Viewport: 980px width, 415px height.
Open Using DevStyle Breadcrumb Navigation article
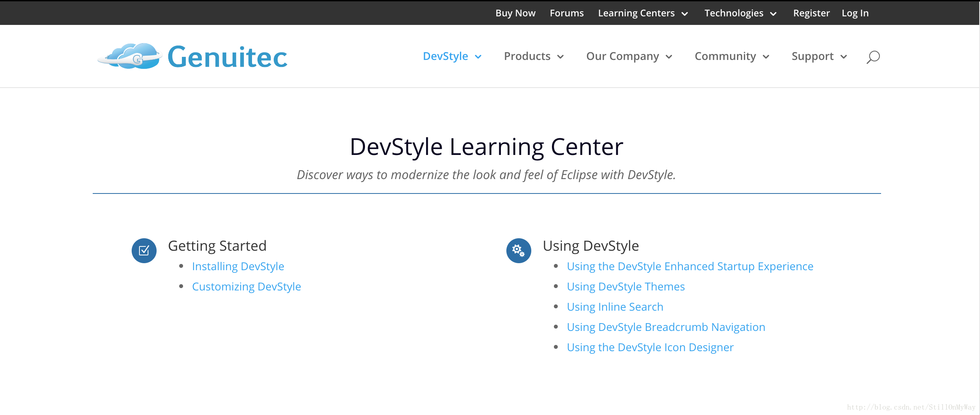pos(666,327)
